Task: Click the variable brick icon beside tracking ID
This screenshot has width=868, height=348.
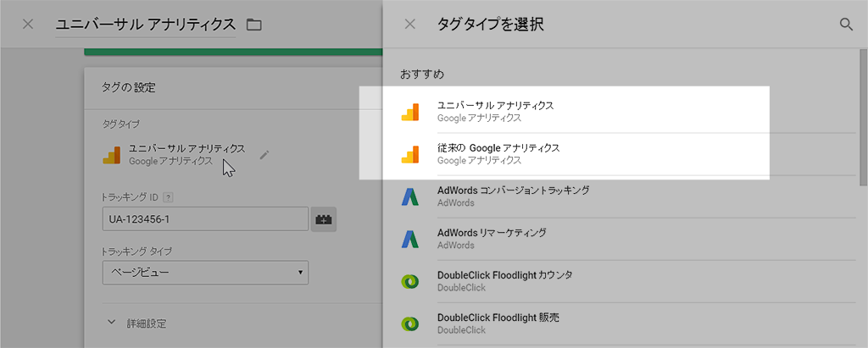Action: [323, 219]
